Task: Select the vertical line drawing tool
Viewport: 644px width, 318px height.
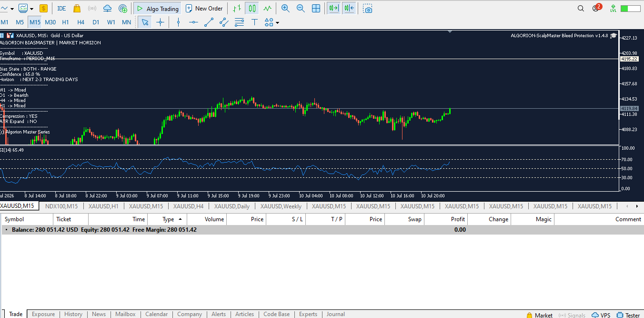Action: [178, 22]
